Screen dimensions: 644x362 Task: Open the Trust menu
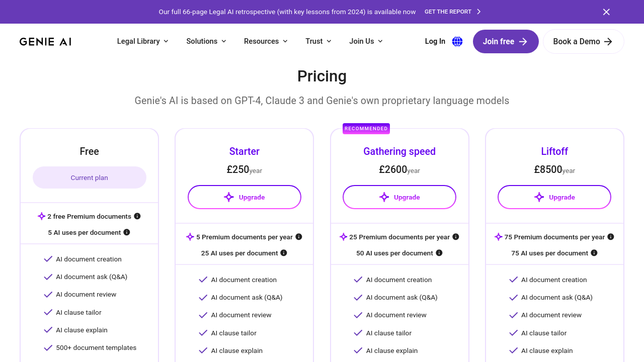pyautogui.click(x=318, y=41)
